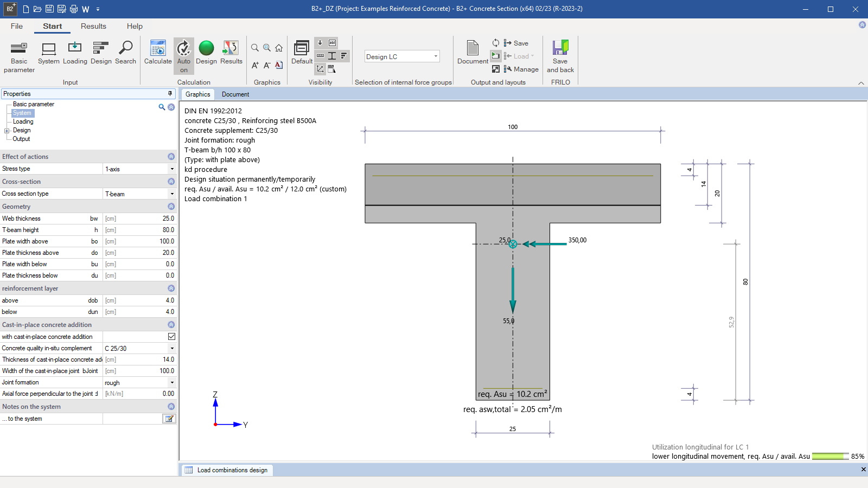
Task: Toggle Auto calculation on
Action: point(184,56)
